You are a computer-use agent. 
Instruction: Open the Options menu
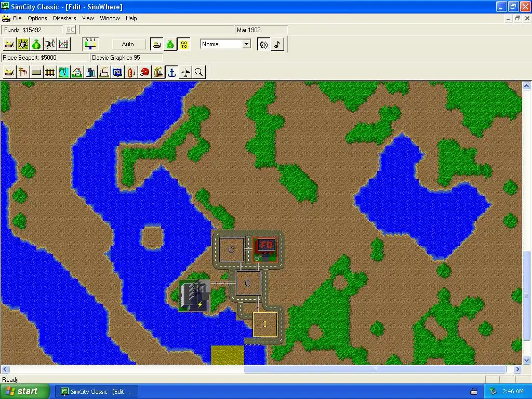click(37, 18)
